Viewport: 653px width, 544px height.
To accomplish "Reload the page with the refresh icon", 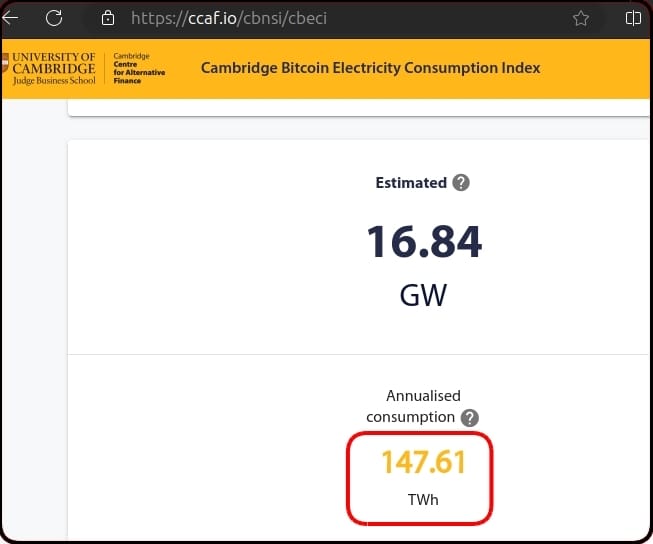I will point(54,18).
